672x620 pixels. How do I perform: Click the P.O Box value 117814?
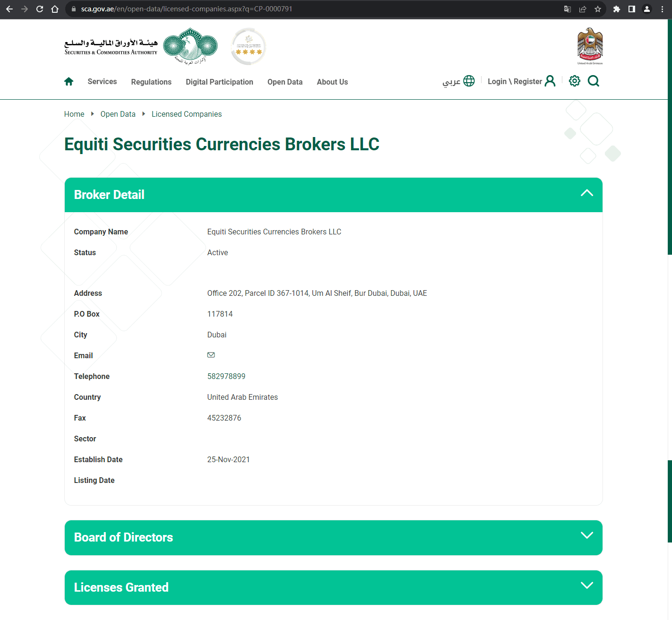pyautogui.click(x=220, y=314)
